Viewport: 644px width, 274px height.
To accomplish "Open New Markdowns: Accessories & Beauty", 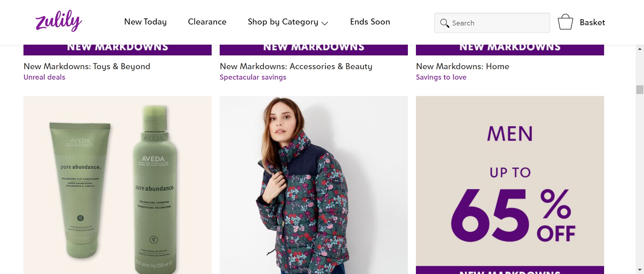I will click(296, 66).
